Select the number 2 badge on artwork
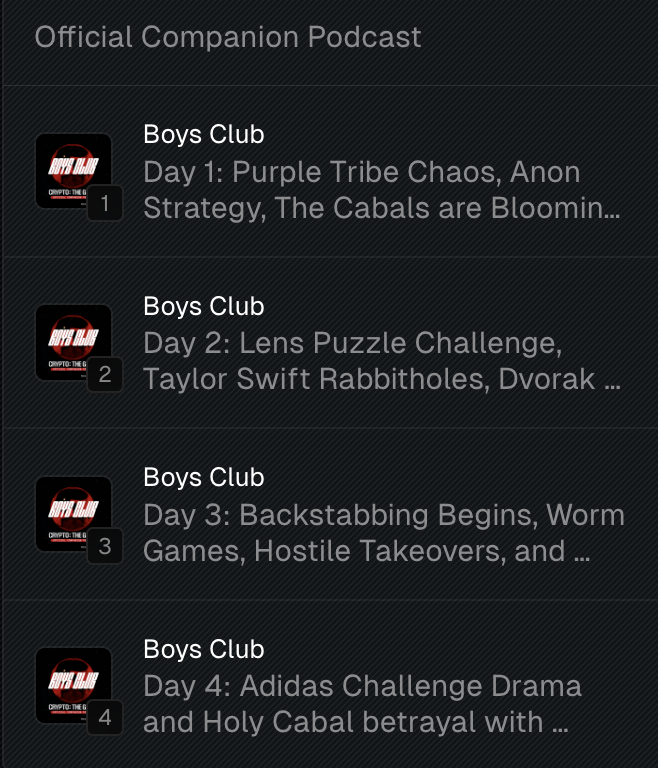 (105, 376)
